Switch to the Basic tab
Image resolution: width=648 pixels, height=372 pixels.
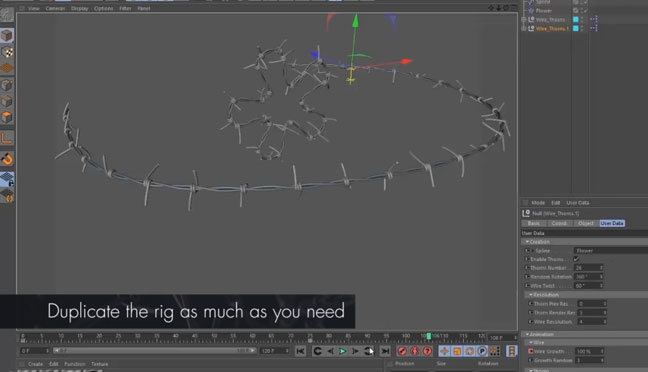[x=534, y=223]
